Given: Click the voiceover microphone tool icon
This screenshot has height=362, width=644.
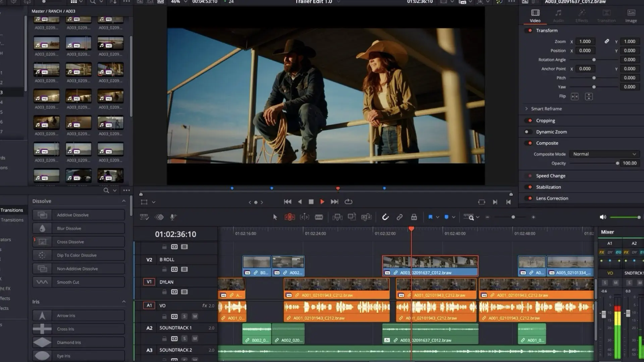Looking at the screenshot, I should (x=173, y=217).
